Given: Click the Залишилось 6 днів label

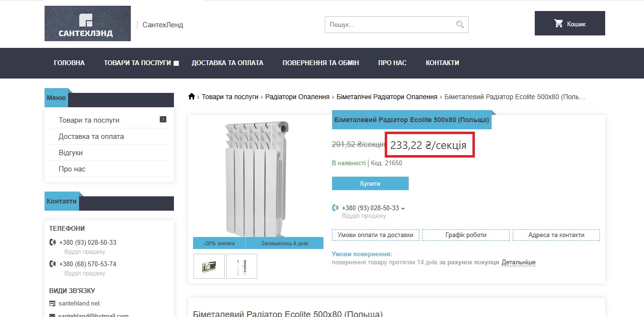Looking at the screenshot, I should [285, 243].
